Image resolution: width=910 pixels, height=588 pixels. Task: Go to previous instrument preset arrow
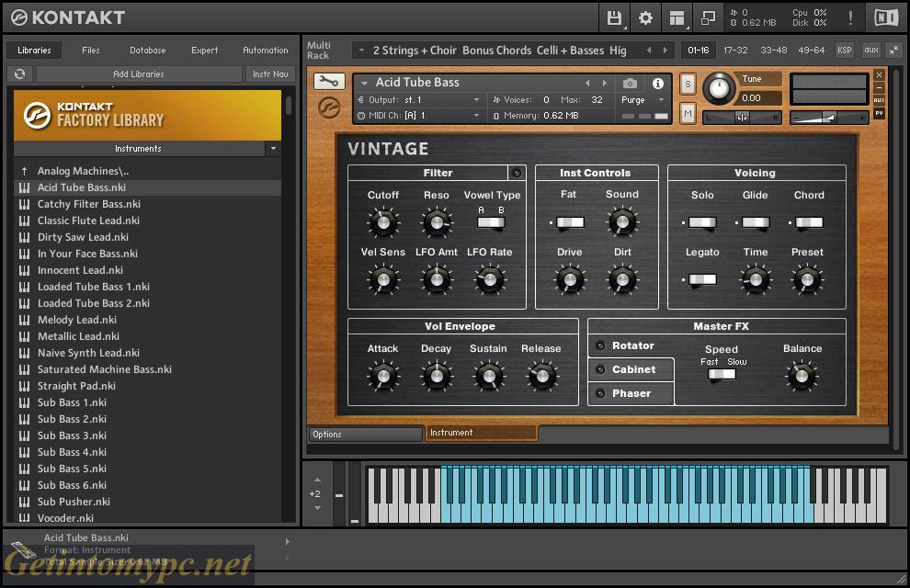[588, 83]
